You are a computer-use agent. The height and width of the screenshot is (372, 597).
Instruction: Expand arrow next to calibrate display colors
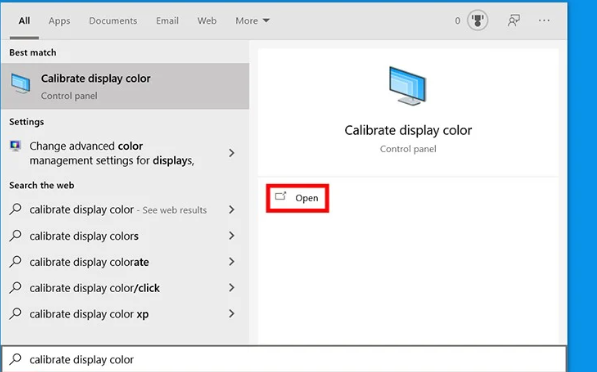tap(231, 236)
